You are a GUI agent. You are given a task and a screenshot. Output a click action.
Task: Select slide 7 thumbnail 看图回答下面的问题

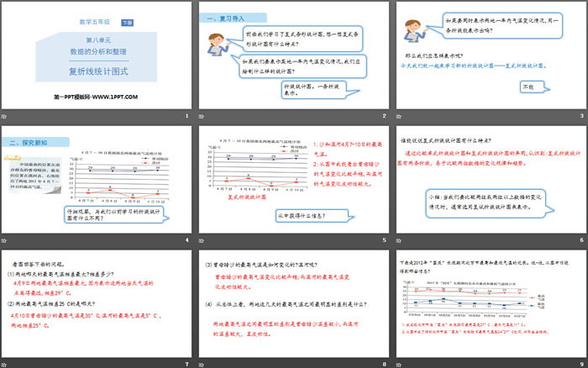97,302
